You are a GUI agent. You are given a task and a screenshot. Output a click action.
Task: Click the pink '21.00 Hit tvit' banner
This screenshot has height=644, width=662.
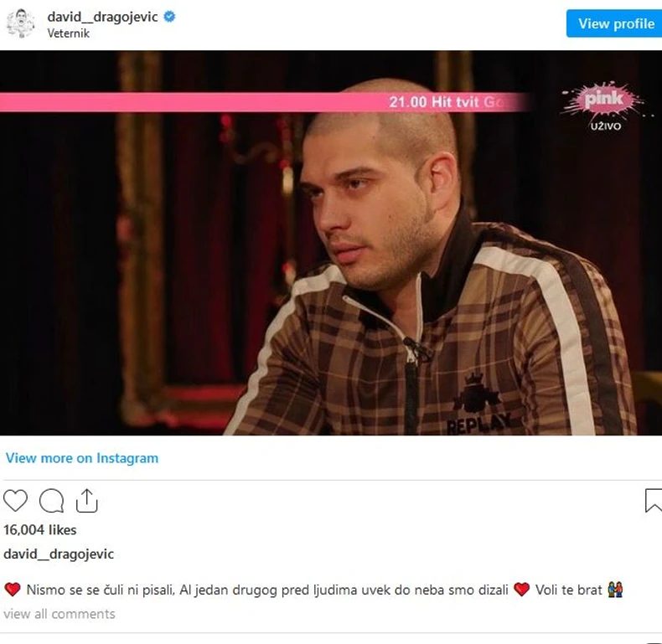[x=264, y=102]
